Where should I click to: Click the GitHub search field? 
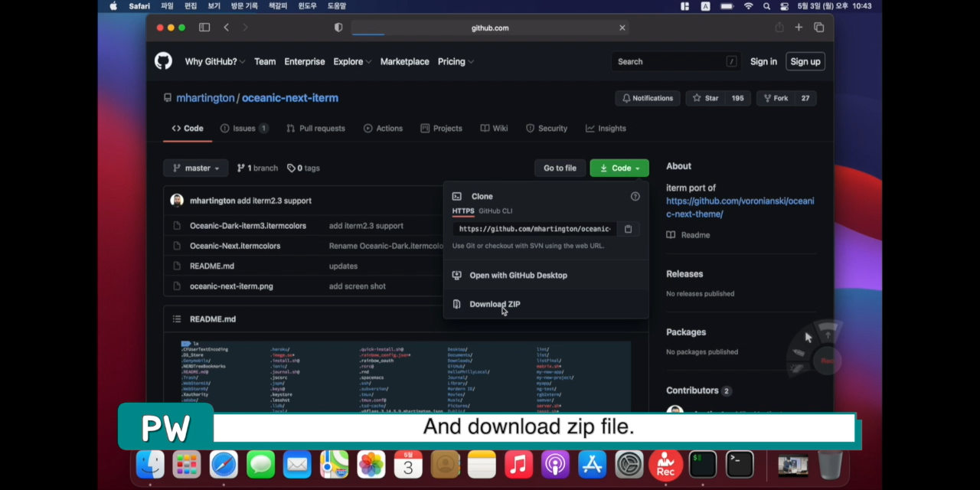677,61
